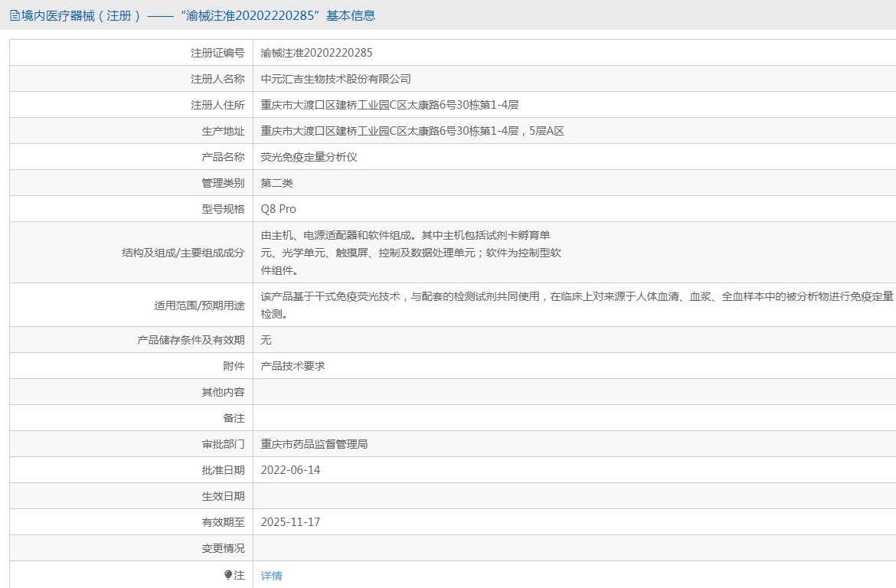Click approval date 2022-06-14
The image size is (896, 588).
pyautogui.click(x=290, y=470)
